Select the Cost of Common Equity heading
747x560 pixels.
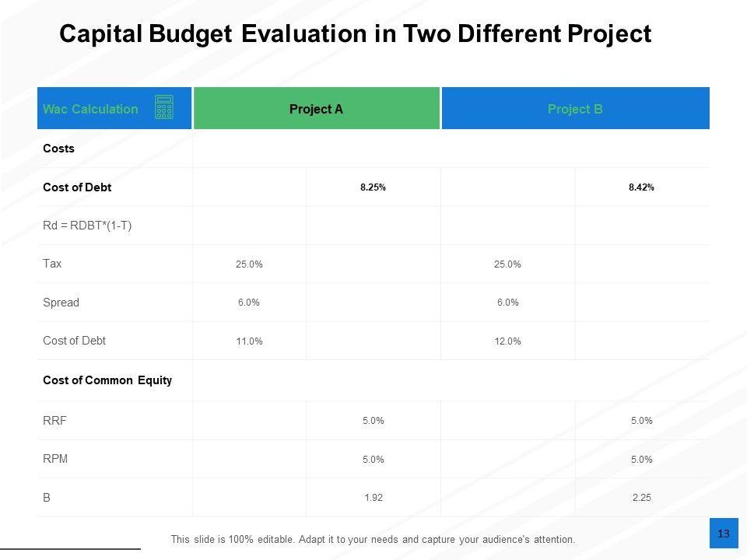pos(107,380)
